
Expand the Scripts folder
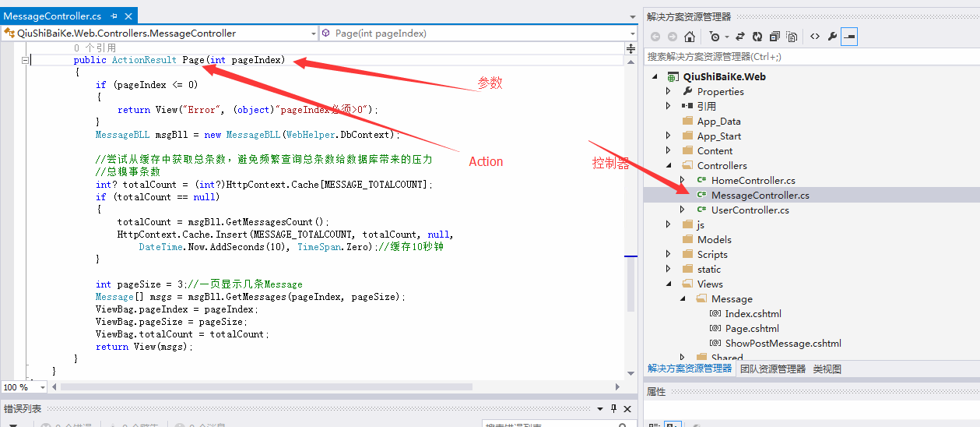pyautogui.click(x=668, y=254)
